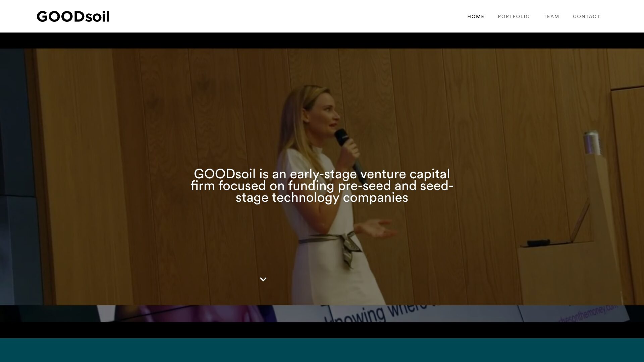Viewport: 644px width, 362px height.
Task: Click the scroll-down chevron arrow
Action: click(263, 279)
